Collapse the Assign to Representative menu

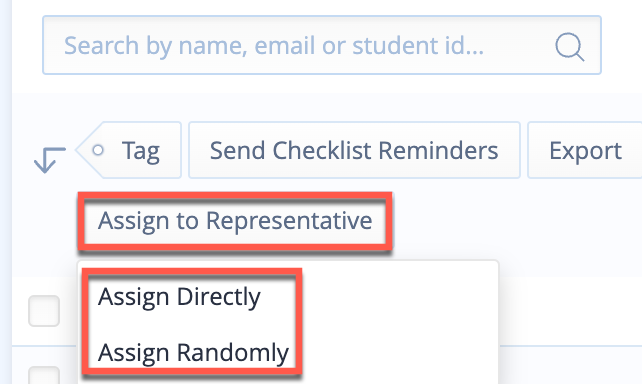pyautogui.click(x=235, y=221)
